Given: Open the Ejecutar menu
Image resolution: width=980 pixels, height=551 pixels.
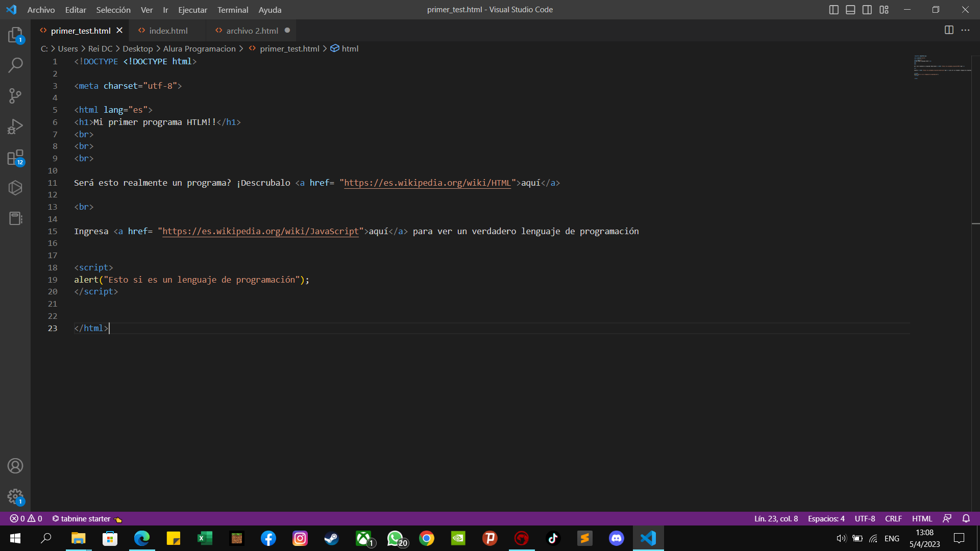Looking at the screenshot, I should click(x=192, y=10).
